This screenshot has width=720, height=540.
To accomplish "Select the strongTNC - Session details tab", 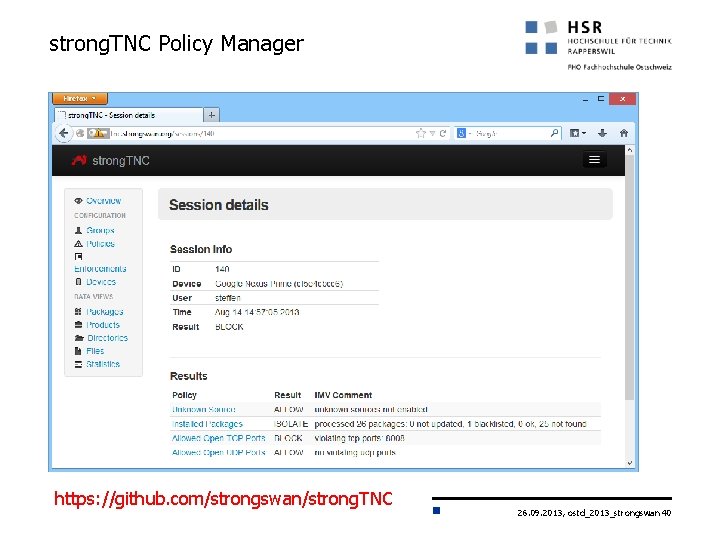I will click(129, 115).
